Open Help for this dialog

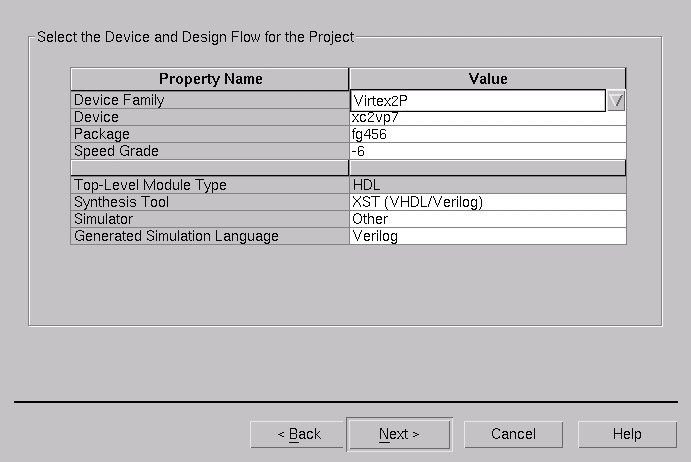tap(626, 434)
